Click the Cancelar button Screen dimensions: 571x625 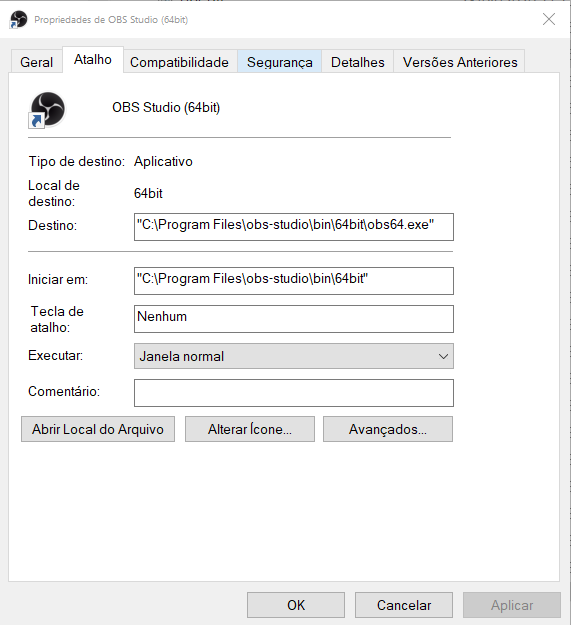tap(404, 605)
